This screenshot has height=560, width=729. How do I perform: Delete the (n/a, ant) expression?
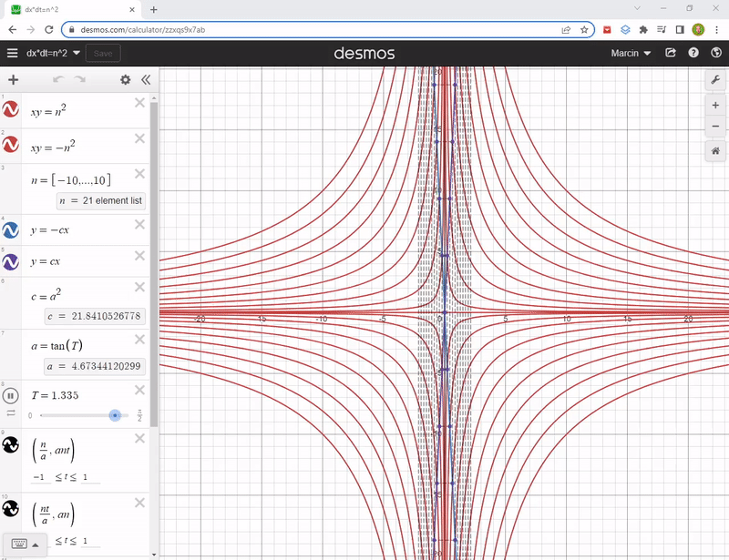pos(140,439)
